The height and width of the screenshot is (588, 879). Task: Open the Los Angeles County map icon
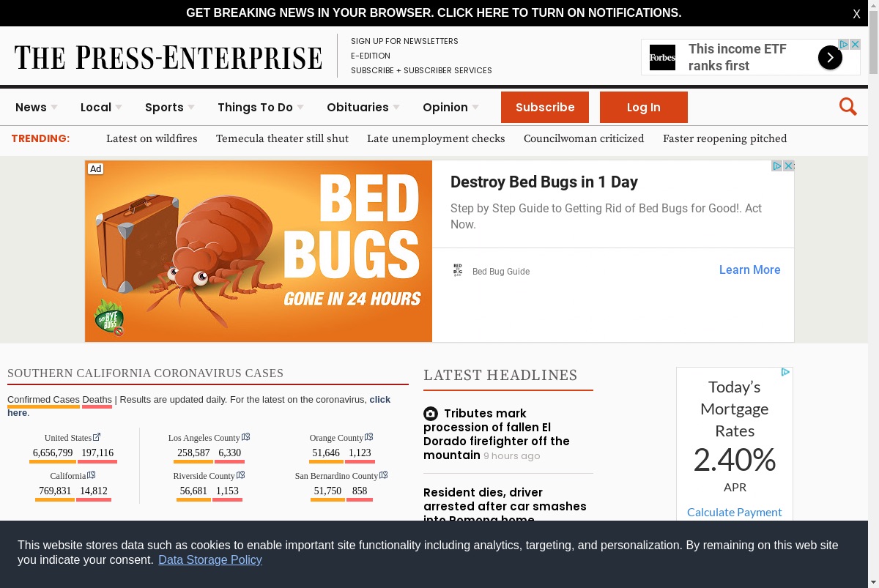(x=245, y=437)
